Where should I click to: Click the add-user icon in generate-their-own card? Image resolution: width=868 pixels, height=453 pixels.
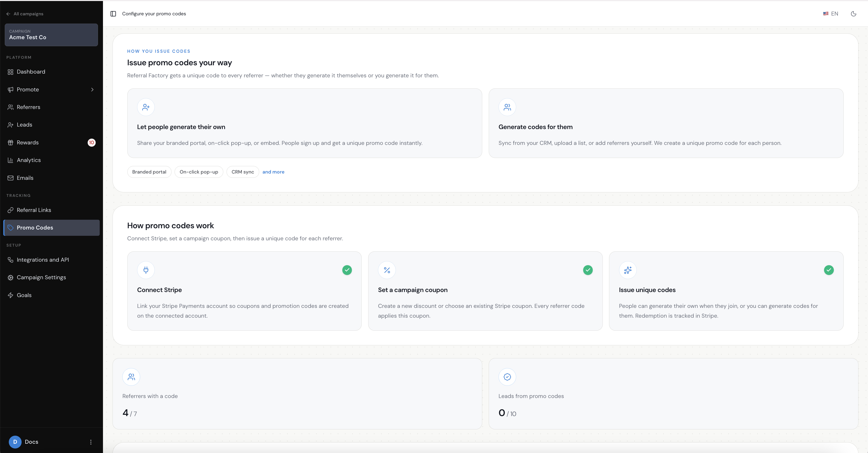146,107
